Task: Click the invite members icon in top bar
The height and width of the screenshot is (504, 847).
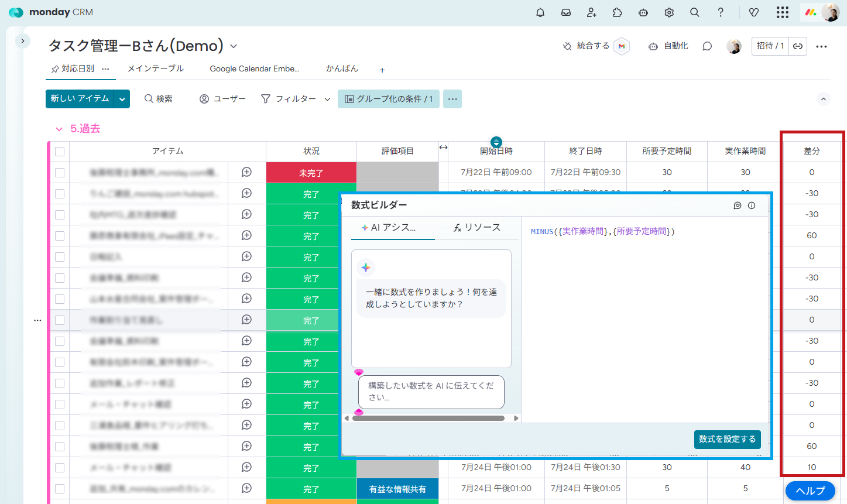Action: point(592,12)
